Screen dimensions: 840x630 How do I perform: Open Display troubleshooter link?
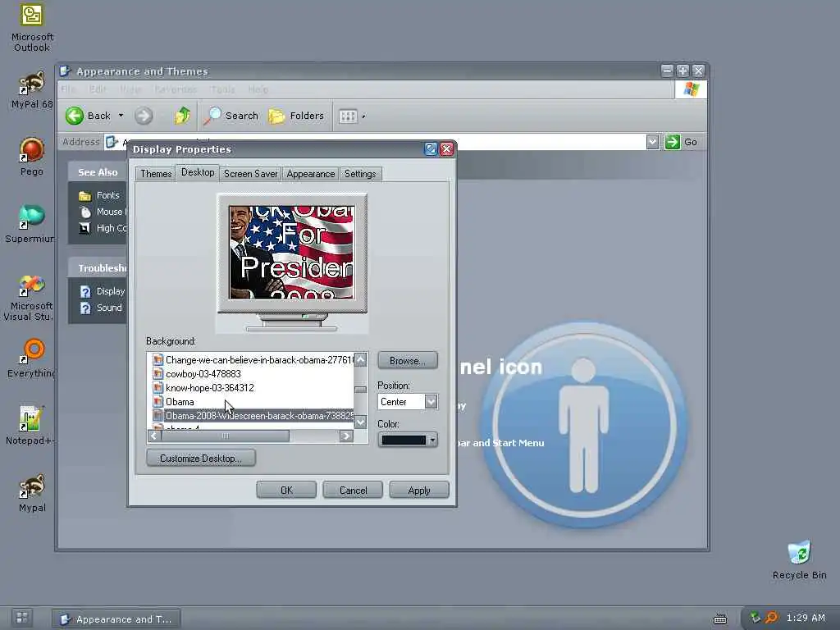pos(103,291)
